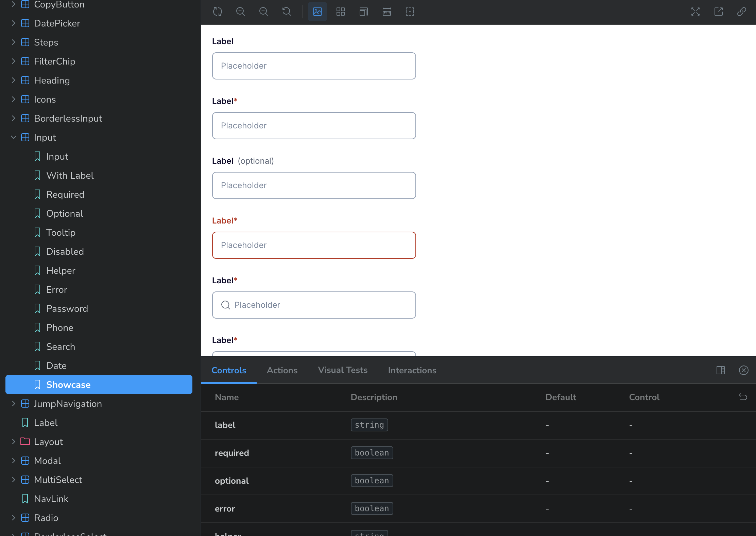
Task: Open the viewport size tool
Action: pos(364,12)
